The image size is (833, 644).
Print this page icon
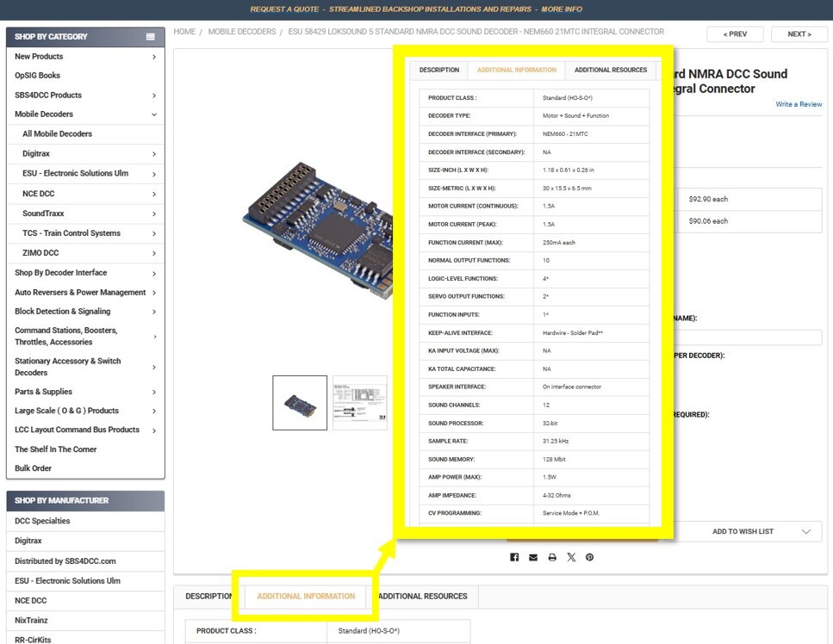point(552,557)
